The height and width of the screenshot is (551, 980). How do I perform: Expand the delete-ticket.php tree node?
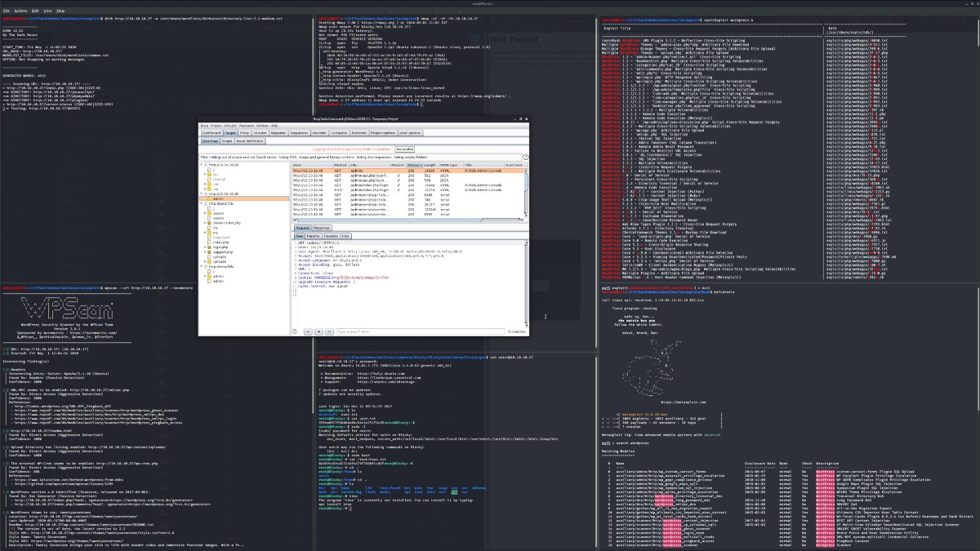click(205, 223)
